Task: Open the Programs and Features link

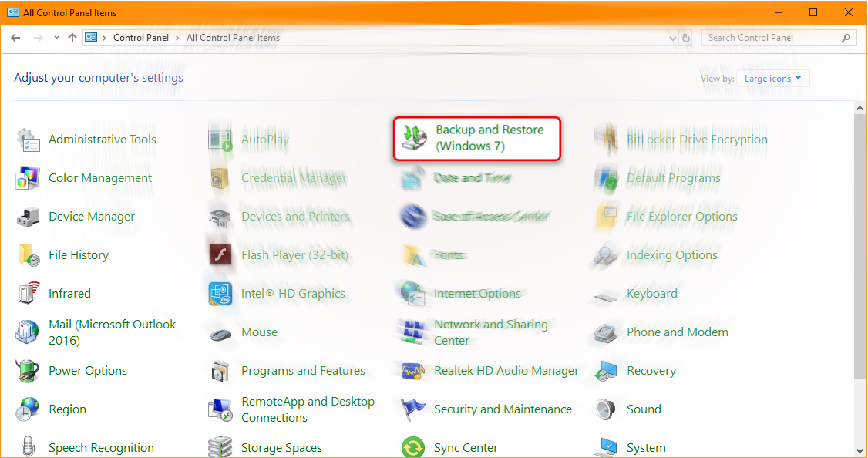Action: tap(303, 371)
